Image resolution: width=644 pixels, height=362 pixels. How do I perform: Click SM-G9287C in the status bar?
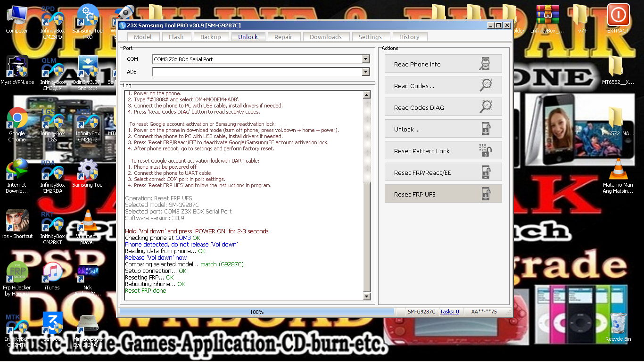(421, 312)
